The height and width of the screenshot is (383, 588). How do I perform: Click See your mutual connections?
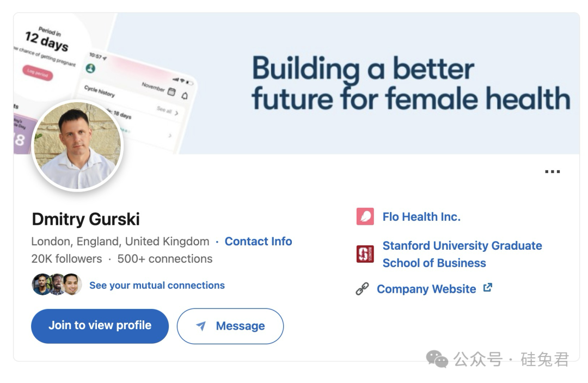157,285
